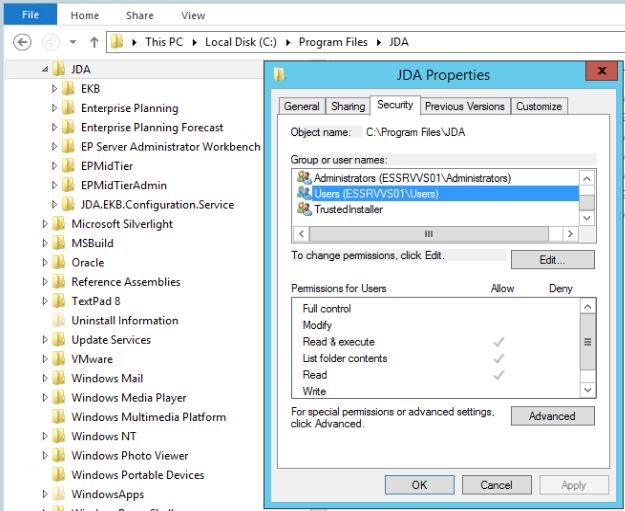Select the Windows Media Player folder icon
Screen dimensions: 625x511
[x=59, y=397]
